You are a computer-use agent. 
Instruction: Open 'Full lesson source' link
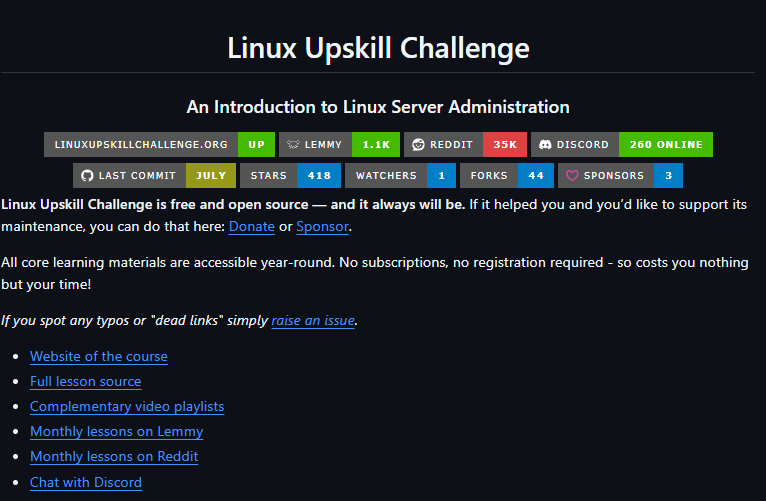pos(85,381)
